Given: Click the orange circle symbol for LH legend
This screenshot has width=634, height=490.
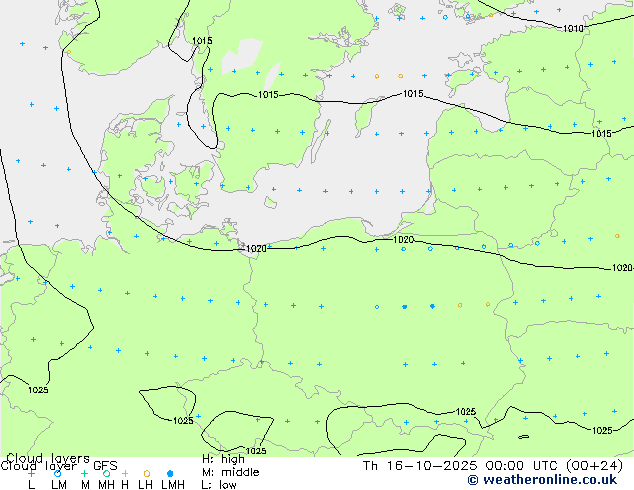Looking at the screenshot, I should click(147, 473).
